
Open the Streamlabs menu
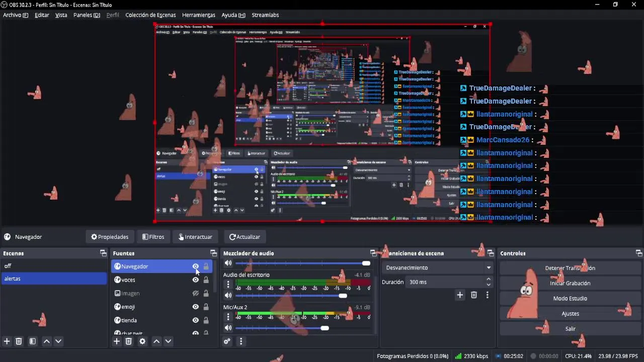pos(265,15)
